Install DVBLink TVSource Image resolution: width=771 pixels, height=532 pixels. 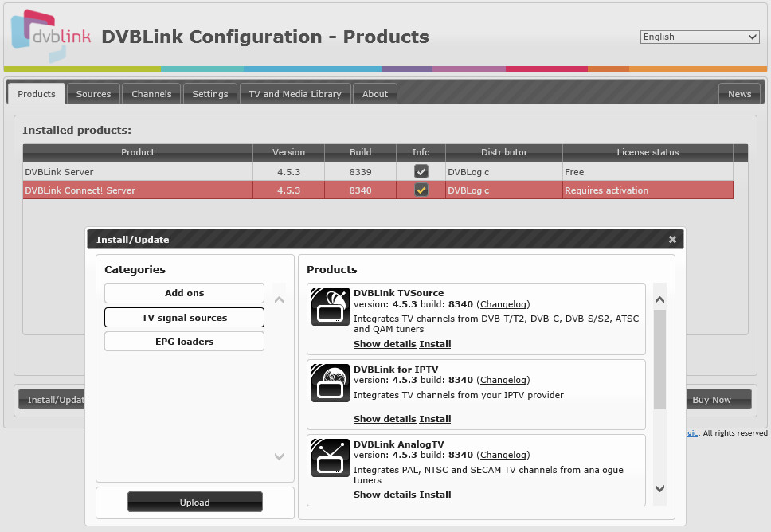[435, 344]
